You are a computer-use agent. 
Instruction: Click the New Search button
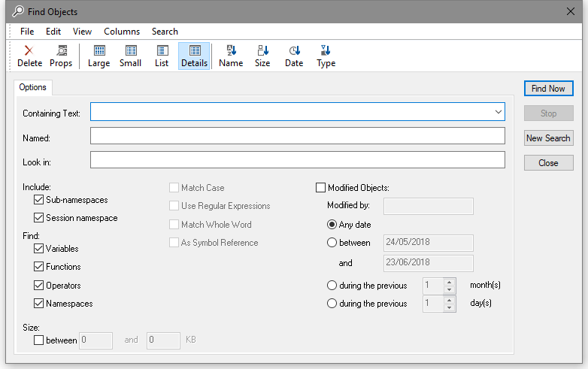pos(548,138)
